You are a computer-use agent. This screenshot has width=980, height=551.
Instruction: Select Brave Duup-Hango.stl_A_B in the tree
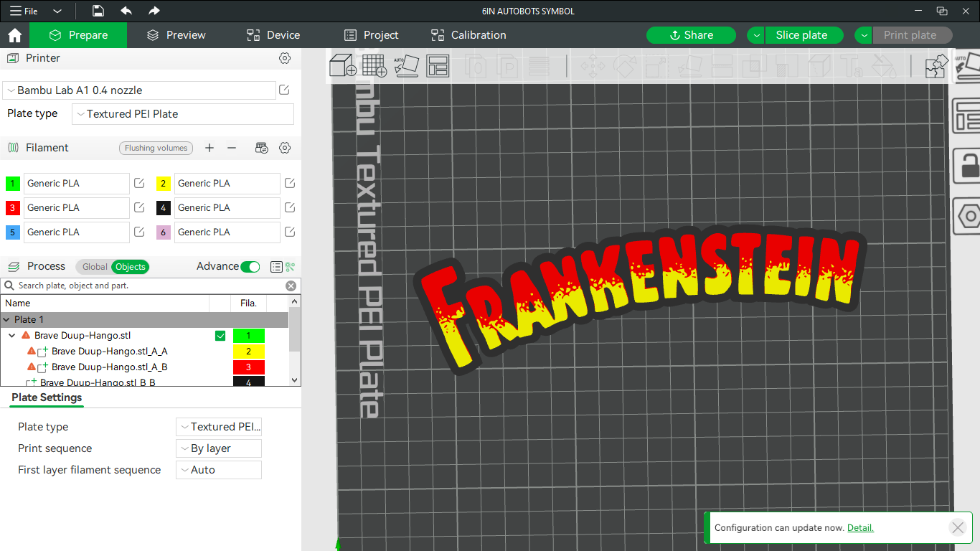pos(109,367)
